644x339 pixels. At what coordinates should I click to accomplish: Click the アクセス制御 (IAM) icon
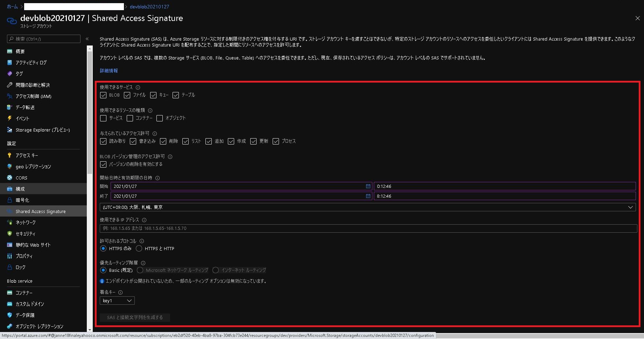(x=10, y=96)
